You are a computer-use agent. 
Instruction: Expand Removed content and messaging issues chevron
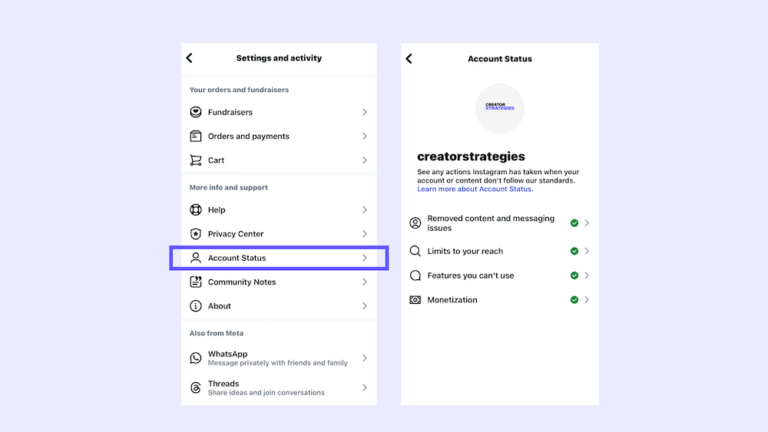click(x=587, y=223)
